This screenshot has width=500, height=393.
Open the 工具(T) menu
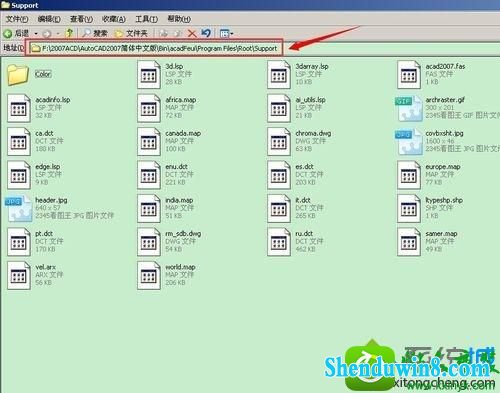click(x=146, y=19)
